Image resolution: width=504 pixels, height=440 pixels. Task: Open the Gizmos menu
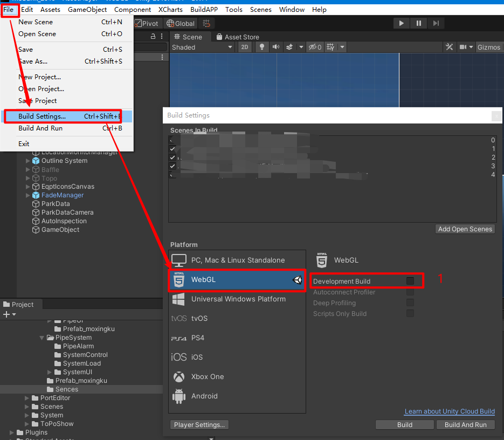tap(489, 47)
